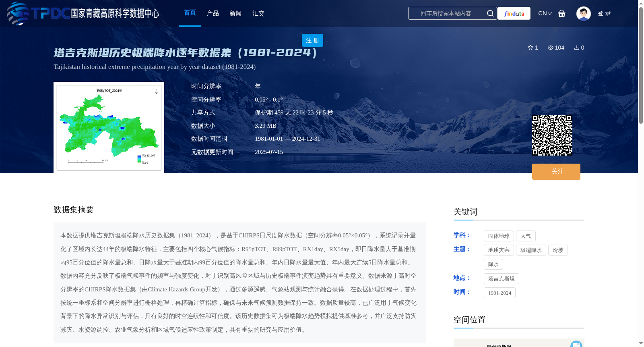Select the 降水 theme tag
The height and width of the screenshot is (347, 644).
(493, 264)
